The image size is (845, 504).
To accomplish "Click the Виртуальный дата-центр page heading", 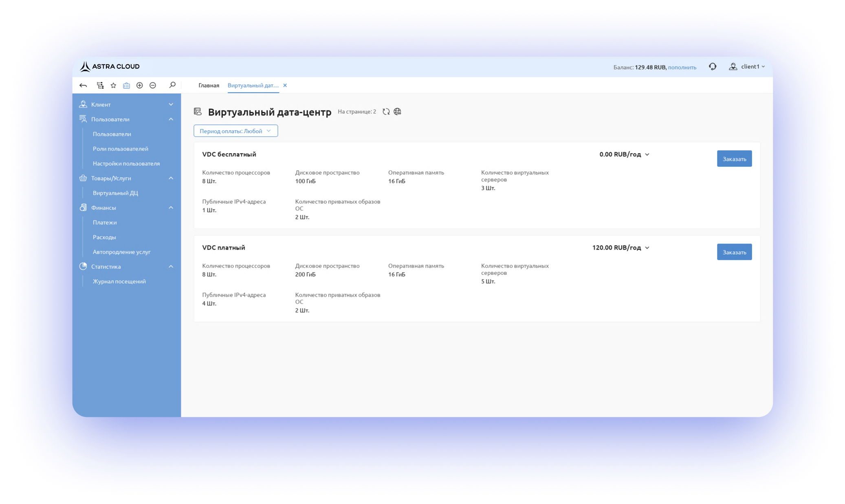I will pyautogui.click(x=270, y=112).
